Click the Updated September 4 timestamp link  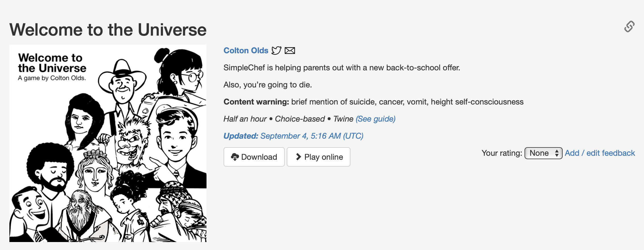(293, 136)
